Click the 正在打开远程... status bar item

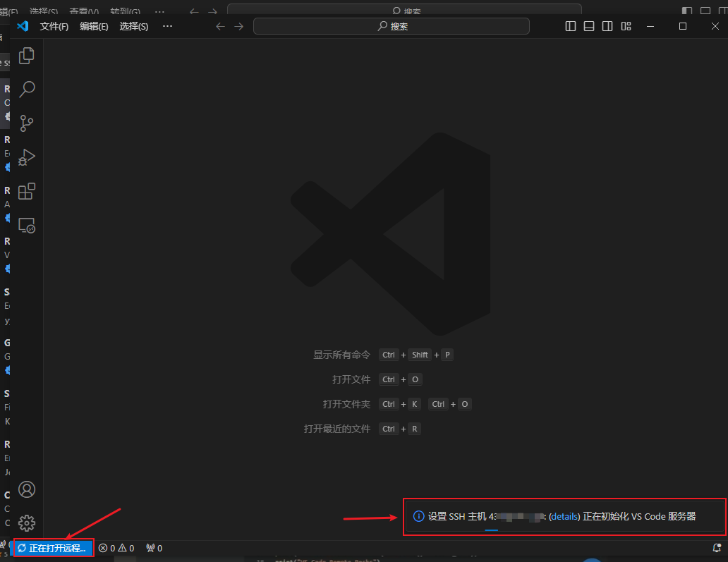(x=52, y=548)
